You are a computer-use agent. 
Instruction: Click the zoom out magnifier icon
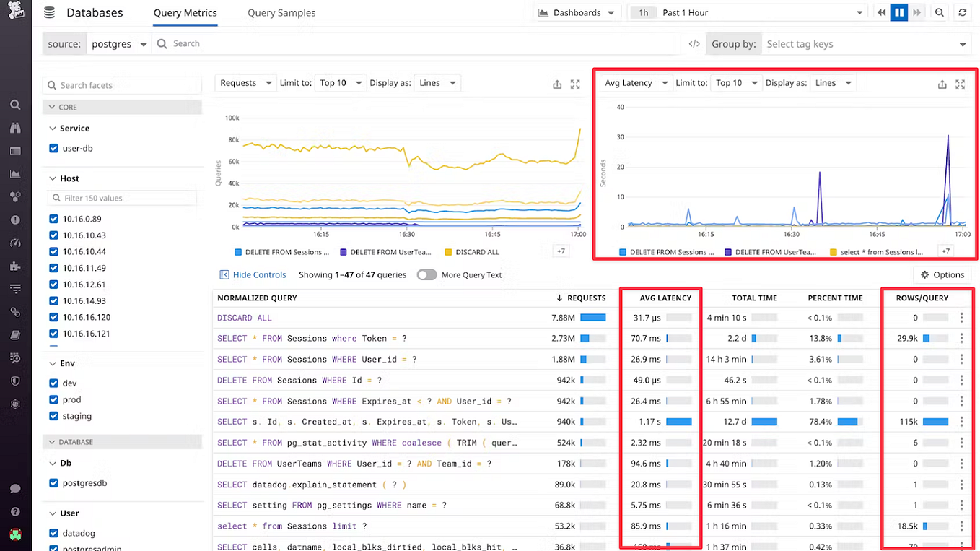(x=939, y=12)
